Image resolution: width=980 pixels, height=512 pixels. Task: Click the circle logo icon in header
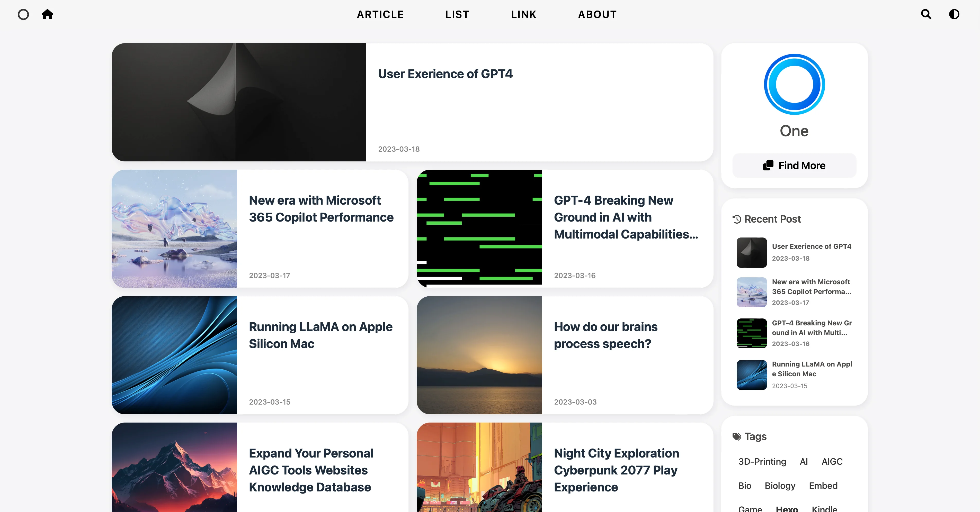(23, 14)
